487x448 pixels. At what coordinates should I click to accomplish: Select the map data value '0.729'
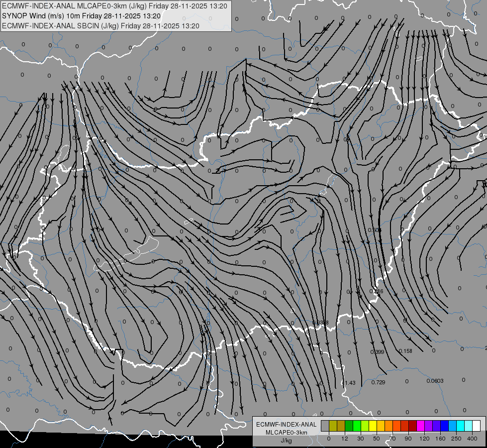click(378, 382)
